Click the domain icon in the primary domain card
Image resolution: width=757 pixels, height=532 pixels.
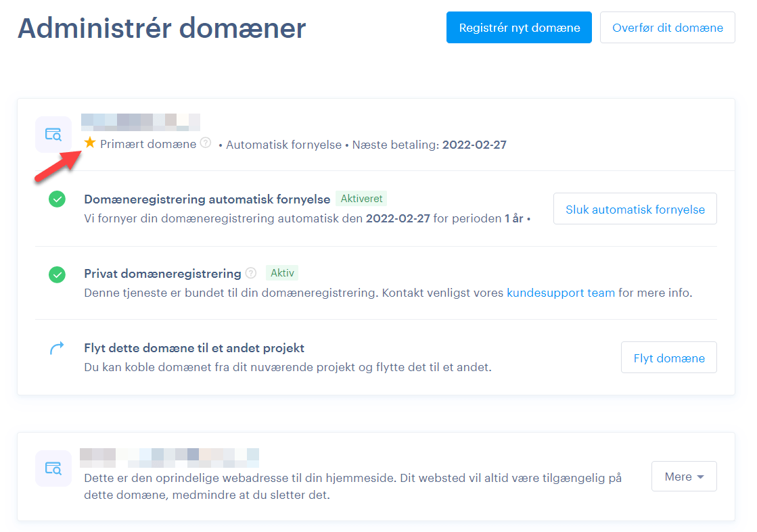[53, 134]
